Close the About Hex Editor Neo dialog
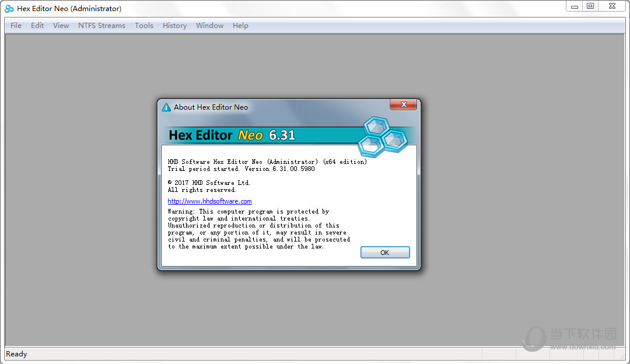This screenshot has width=630, height=364. pyautogui.click(x=404, y=104)
